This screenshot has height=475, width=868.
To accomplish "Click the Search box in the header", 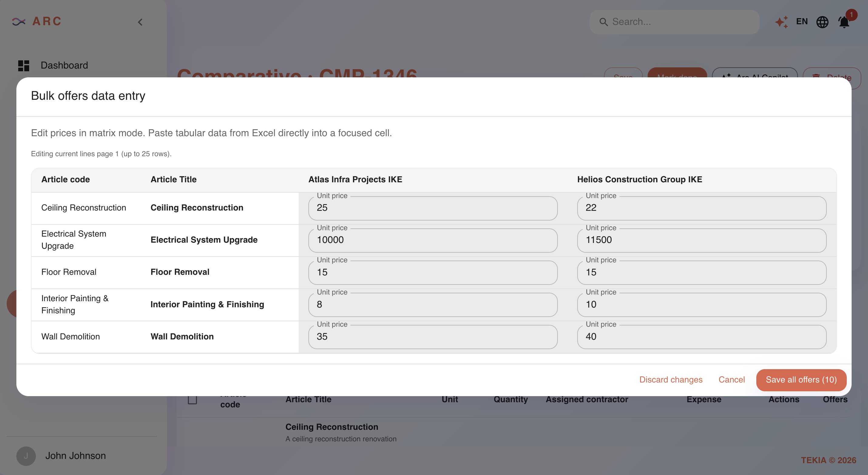I will pyautogui.click(x=674, y=22).
